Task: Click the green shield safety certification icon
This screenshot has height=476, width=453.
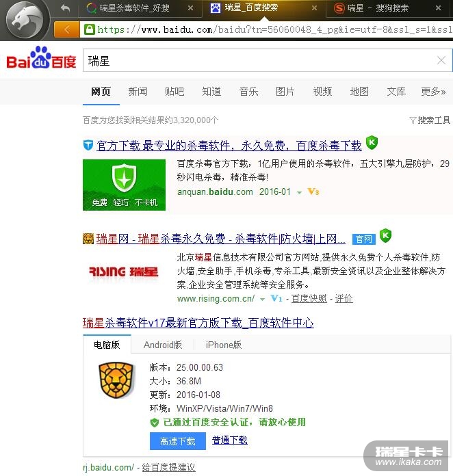Action: pyautogui.click(x=155, y=423)
